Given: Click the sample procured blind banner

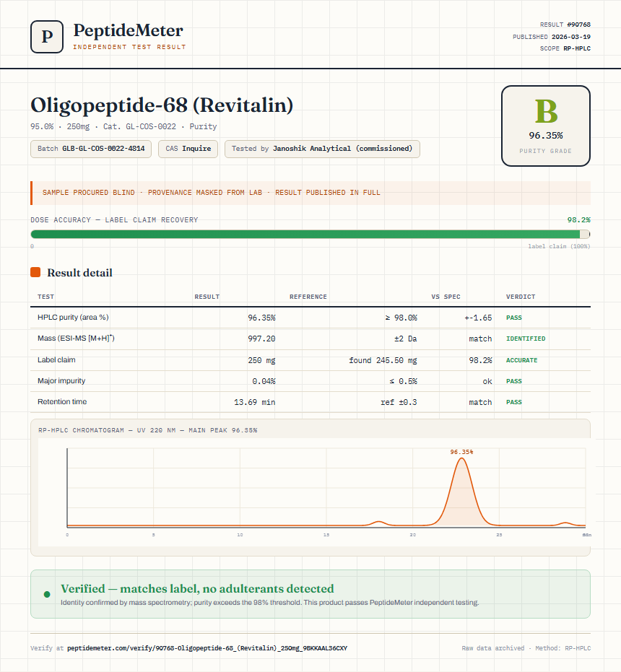Looking at the screenshot, I should [310, 193].
